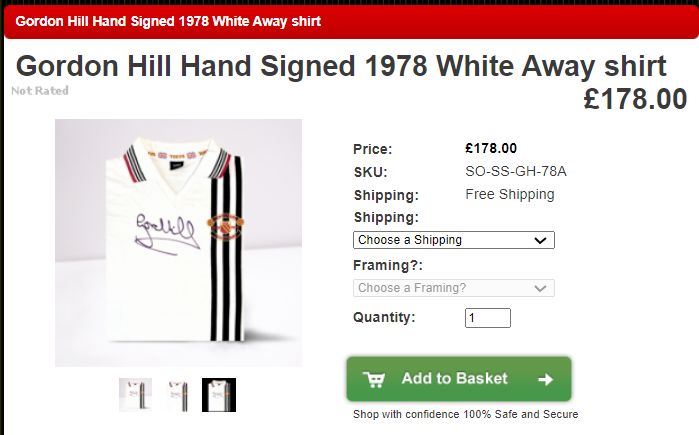Click the Gordon Hill signature on shirt
The height and width of the screenshot is (435, 699).
[167, 234]
